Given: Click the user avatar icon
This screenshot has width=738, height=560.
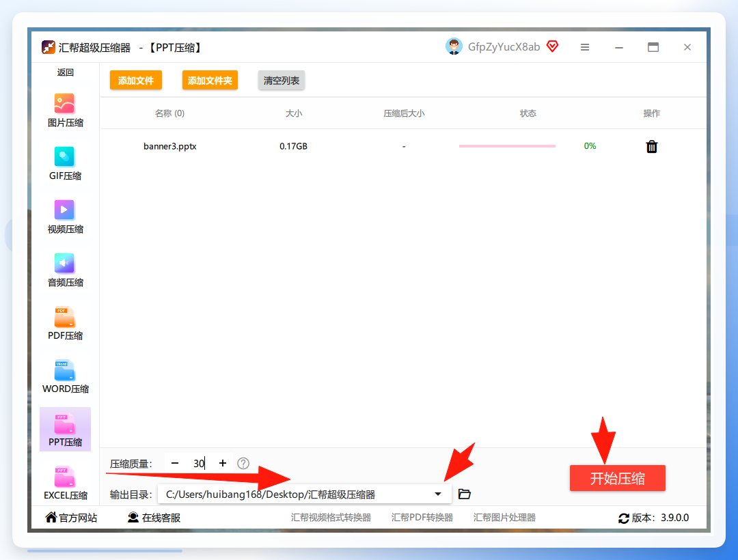Looking at the screenshot, I should pyautogui.click(x=454, y=46).
